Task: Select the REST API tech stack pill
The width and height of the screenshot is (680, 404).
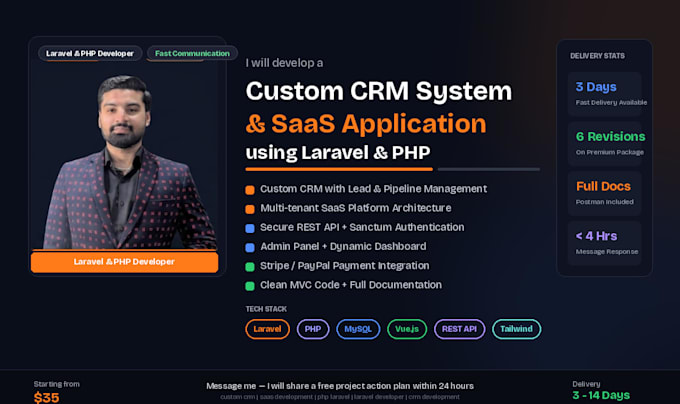Action: click(459, 329)
